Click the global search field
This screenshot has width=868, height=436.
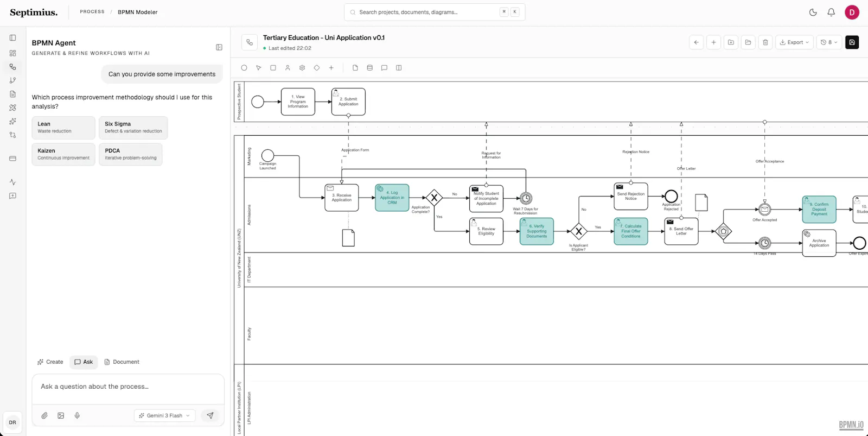[x=435, y=12]
